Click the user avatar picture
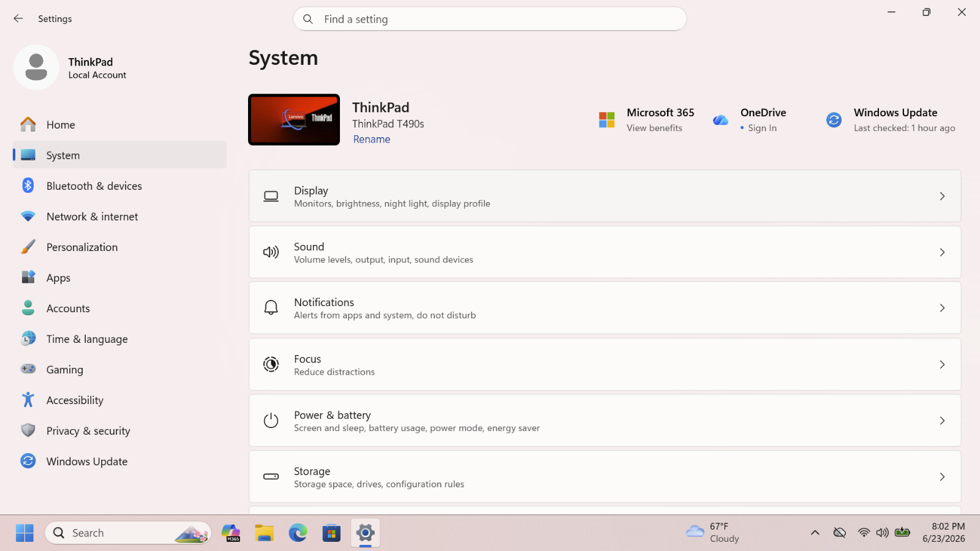This screenshot has height=551, width=980. pyautogui.click(x=36, y=67)
